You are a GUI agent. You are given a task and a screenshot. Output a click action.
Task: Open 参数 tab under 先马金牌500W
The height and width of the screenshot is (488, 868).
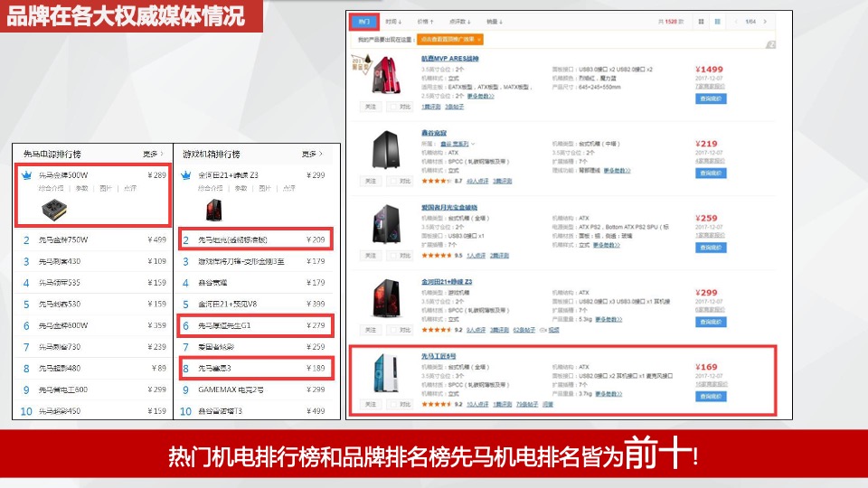tap(82, 189)
